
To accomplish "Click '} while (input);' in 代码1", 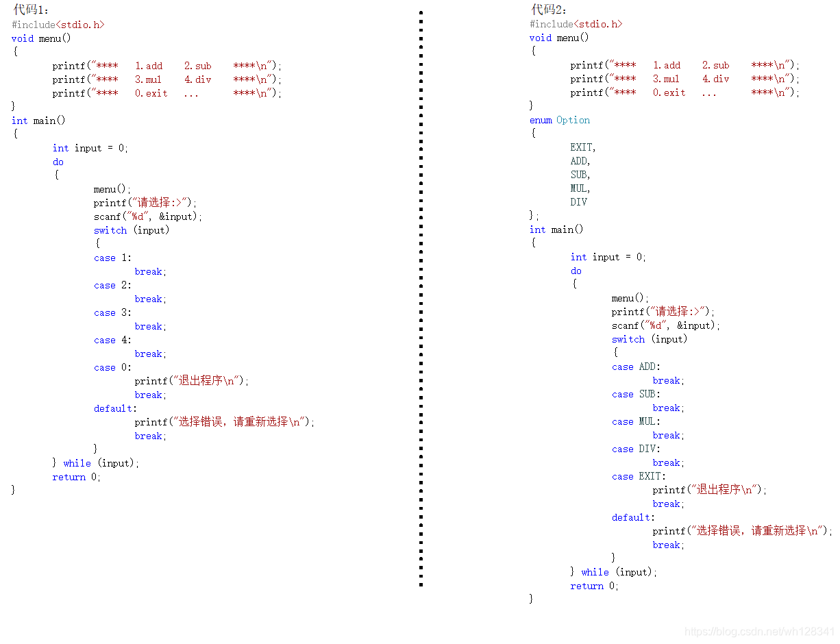I will pyautogui.click(x=96, y=463).
